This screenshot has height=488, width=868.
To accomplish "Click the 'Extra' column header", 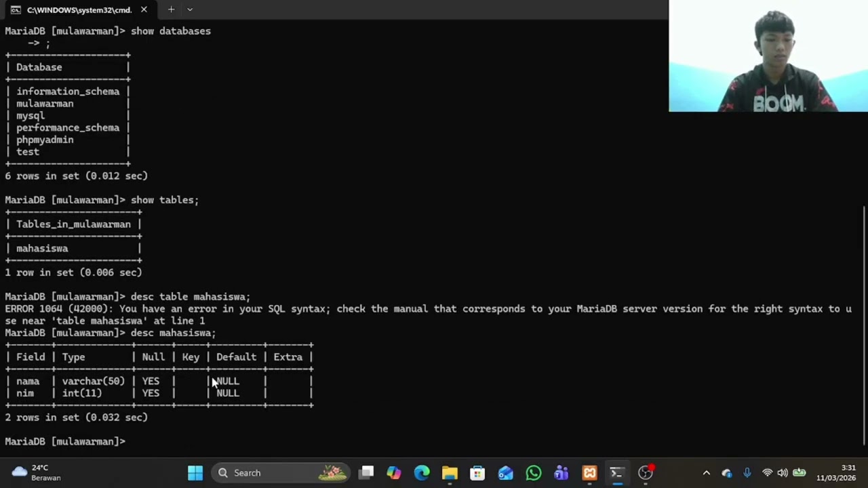I will [x=288, y=357].
